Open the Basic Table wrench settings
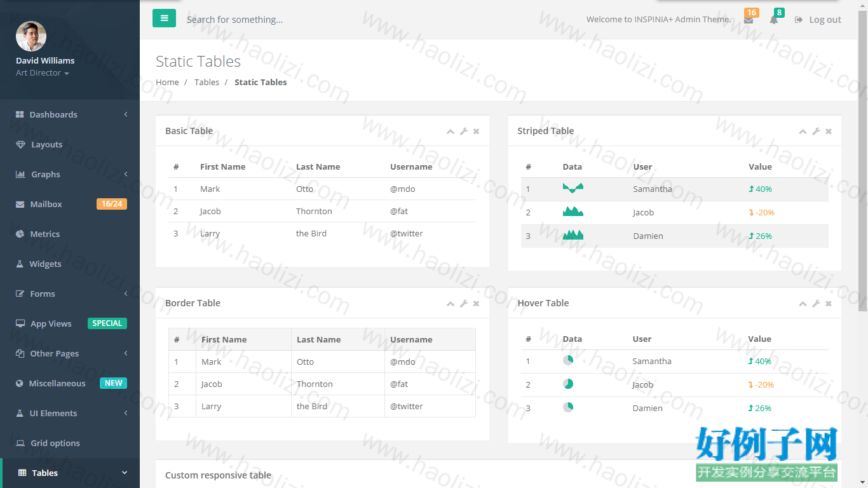The image size is (868, 488). point(464,132)
